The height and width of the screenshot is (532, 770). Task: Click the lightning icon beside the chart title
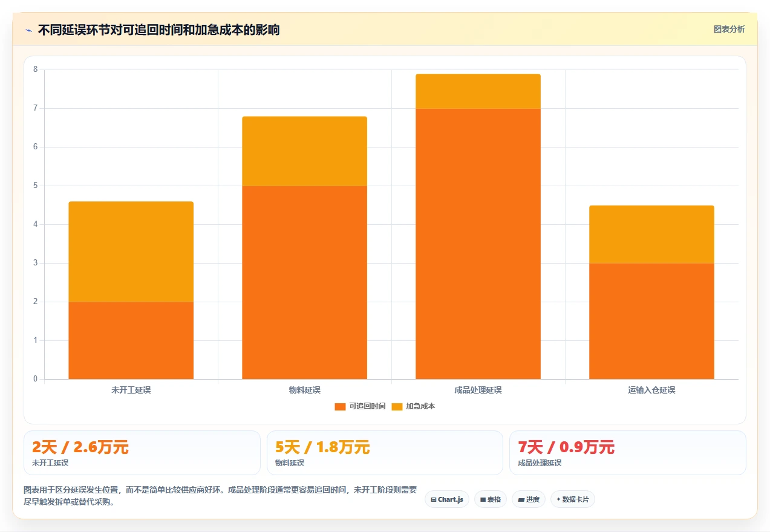click(28, 30)
